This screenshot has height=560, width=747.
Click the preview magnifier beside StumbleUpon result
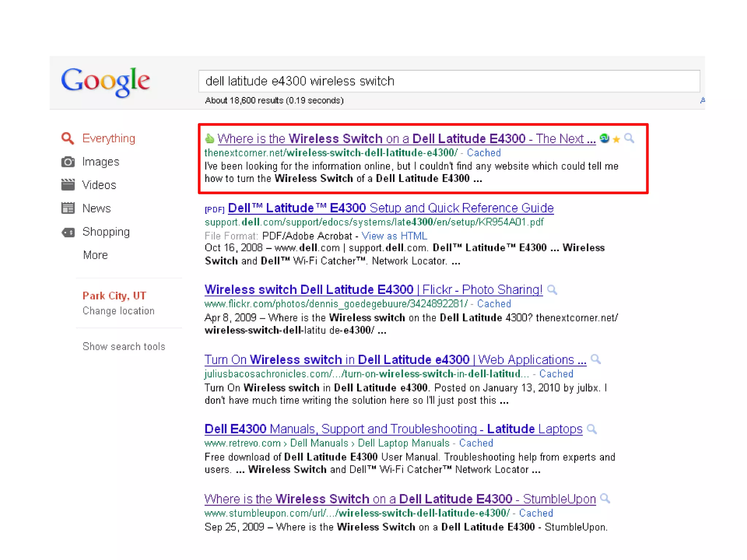(x=605, y=498)
